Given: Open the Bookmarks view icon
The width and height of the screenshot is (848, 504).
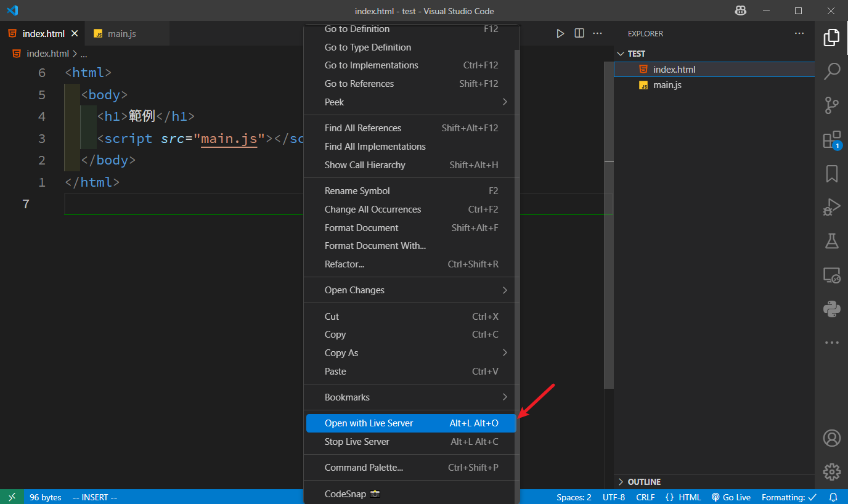Looking at the screenshot, I should point(831,174).
